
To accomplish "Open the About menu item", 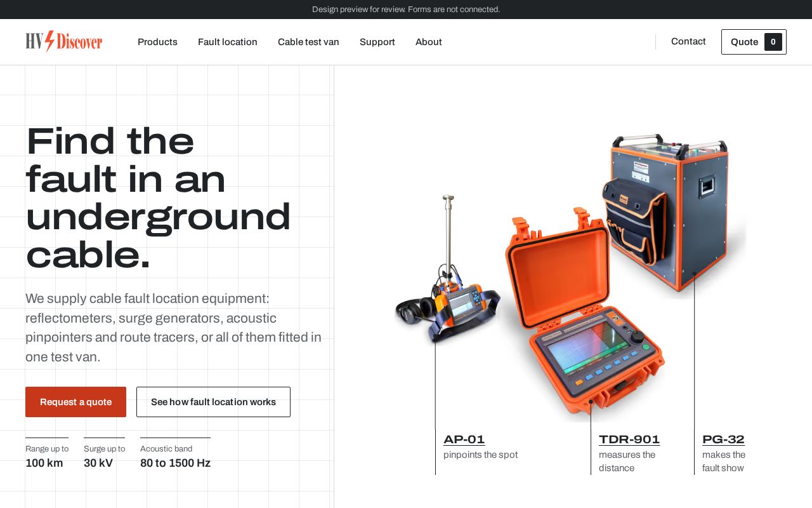I will [429, 42].
